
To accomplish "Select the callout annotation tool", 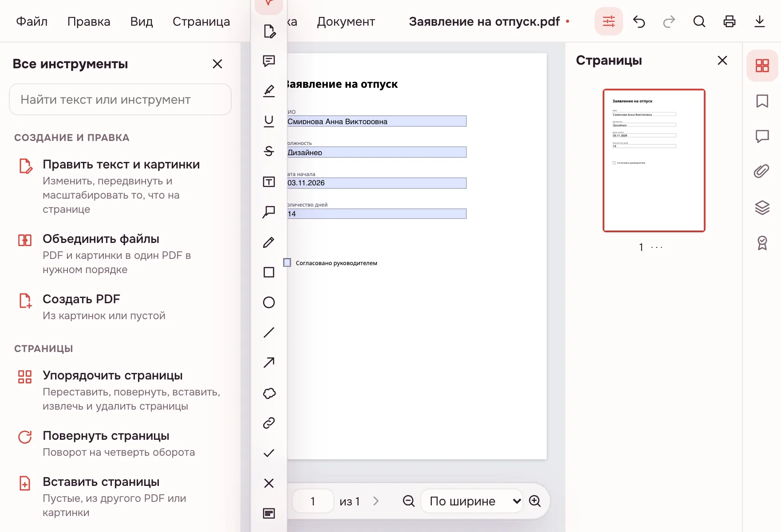I will [x=269, y=212].
